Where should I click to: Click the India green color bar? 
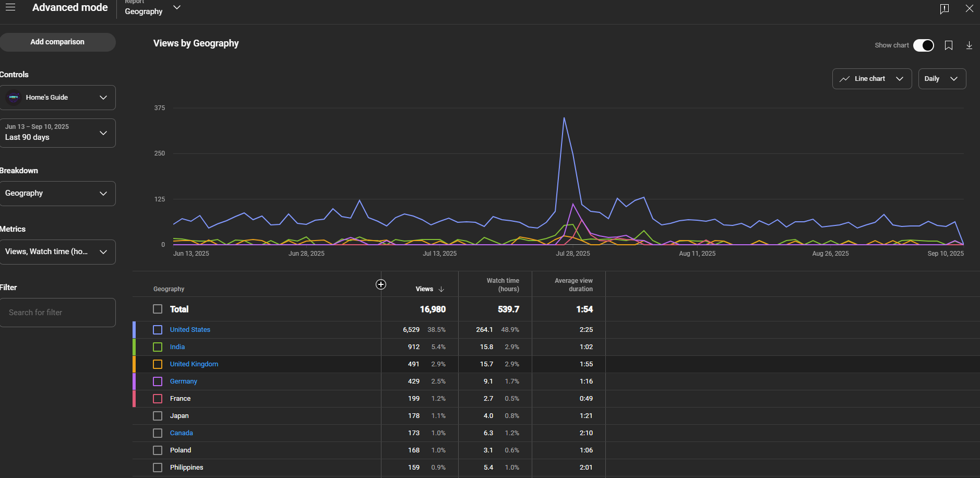pyautogui.click(x=134, y=347)
